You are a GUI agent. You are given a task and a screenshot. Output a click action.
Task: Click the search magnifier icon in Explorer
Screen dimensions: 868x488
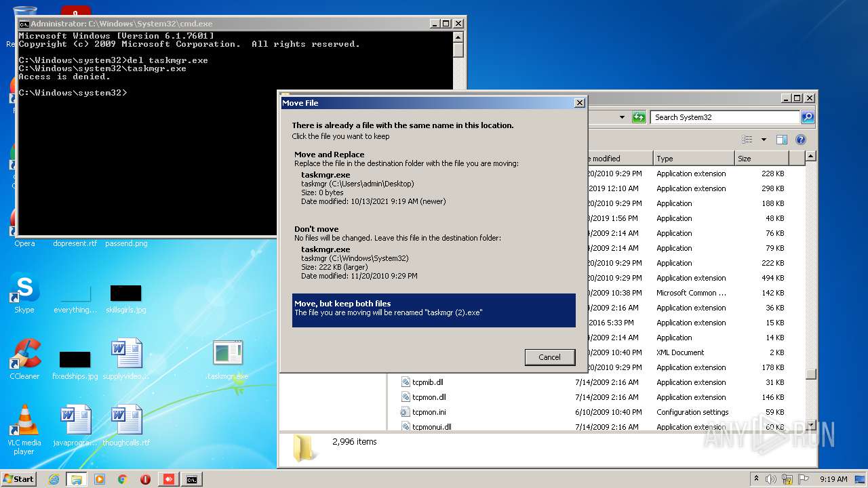[807, 117]
